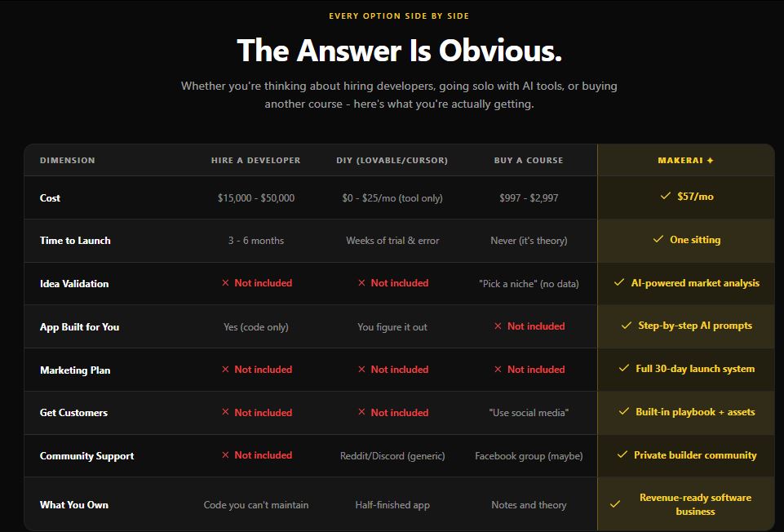Select the DIY (Lovable/Cursor) column header

(392, 161)
